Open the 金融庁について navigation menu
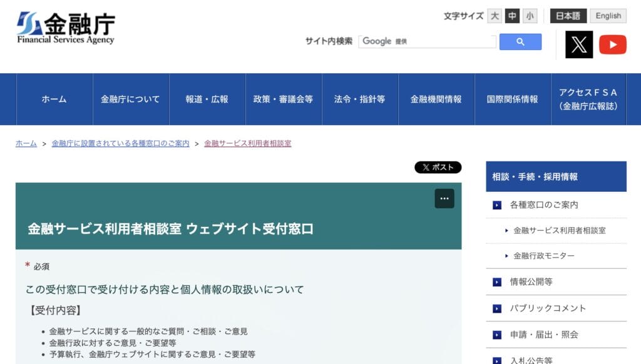 (130, 99)
